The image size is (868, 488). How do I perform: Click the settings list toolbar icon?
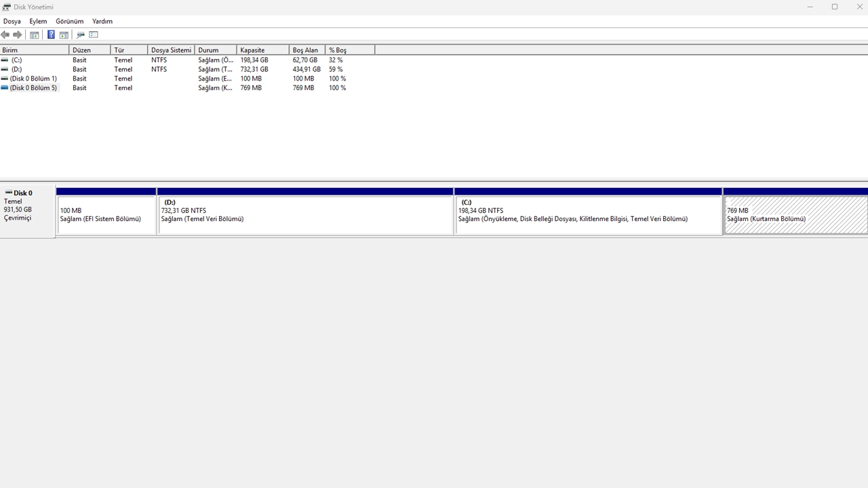[x=94, y=35]
